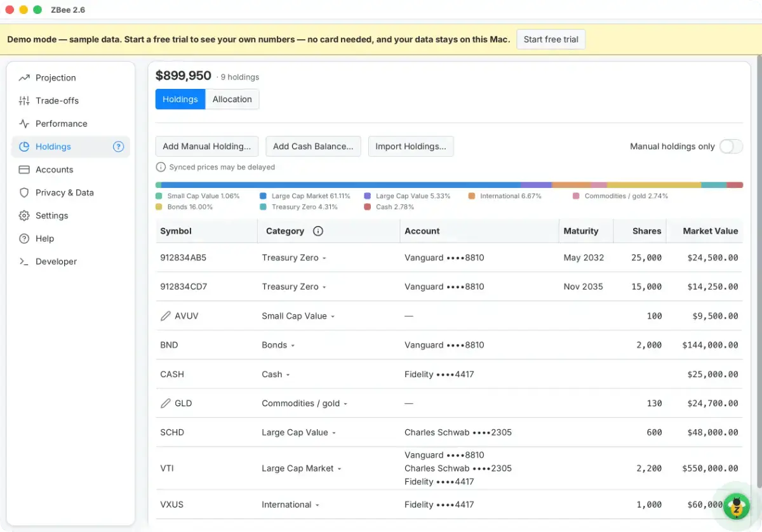Click the pencil edit icon beside GLD
Image resolution: width=762 pixels, height=532 pixels.
(x=166, y=403)
